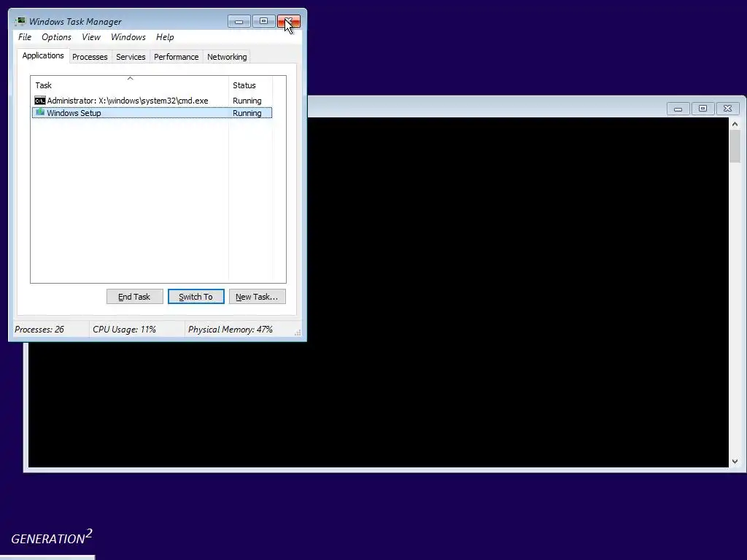Open the Windows menu
Screen dimensions: 747x560
[x=128, y=37]
